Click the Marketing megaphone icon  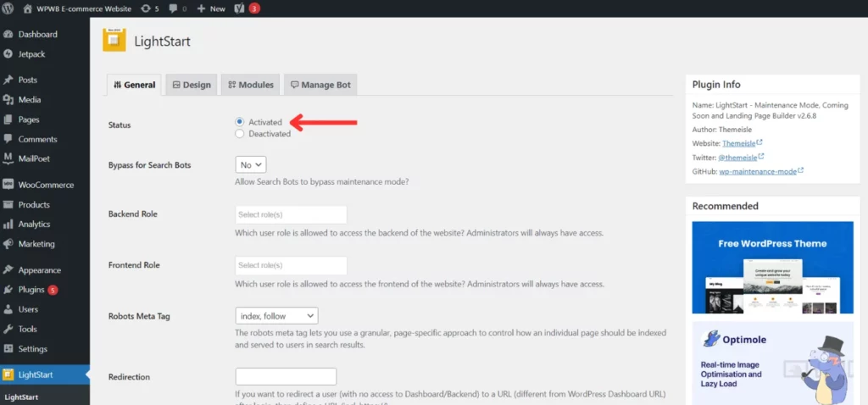click(8, 244)
